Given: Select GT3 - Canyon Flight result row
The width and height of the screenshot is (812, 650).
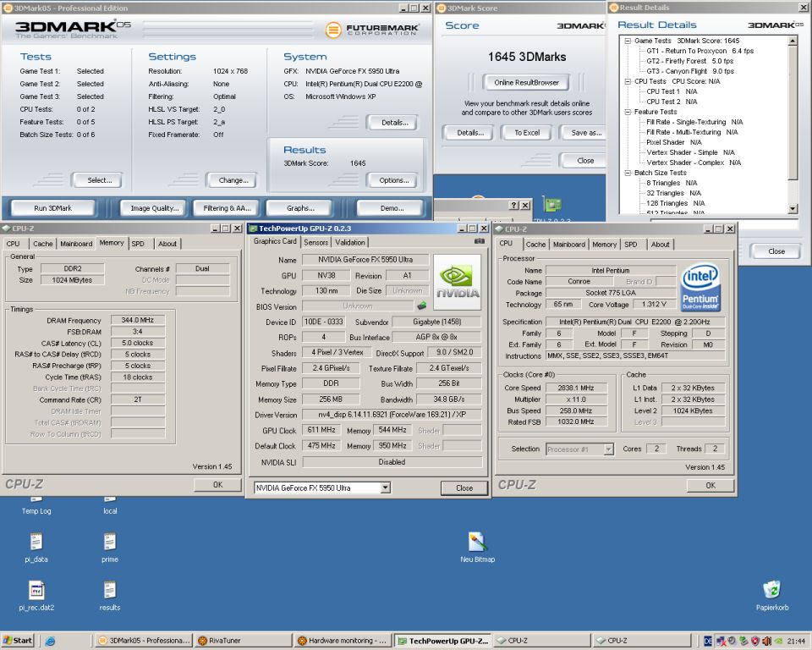Looking at the screenshot, I should click(x=690, y=71).
